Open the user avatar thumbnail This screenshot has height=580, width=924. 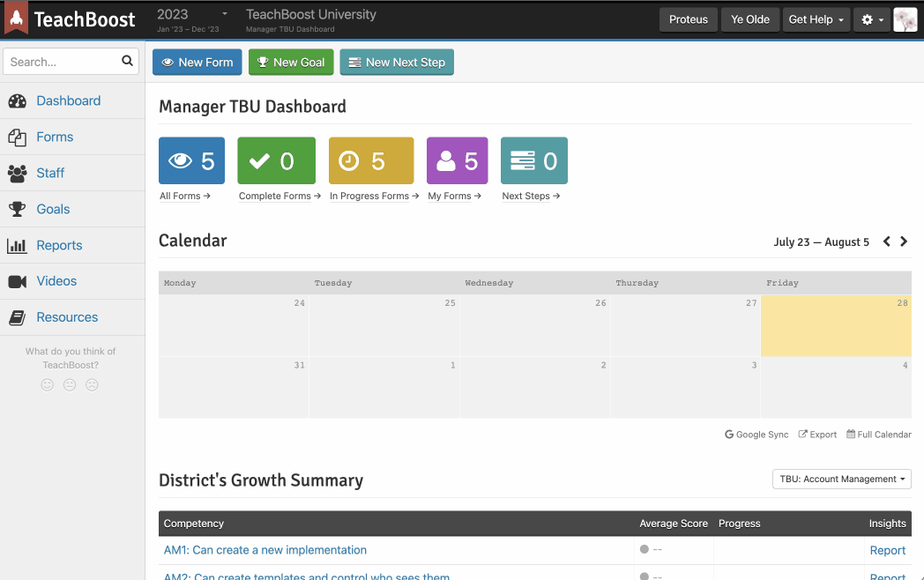pyautogui.click(x=905, y=19)
